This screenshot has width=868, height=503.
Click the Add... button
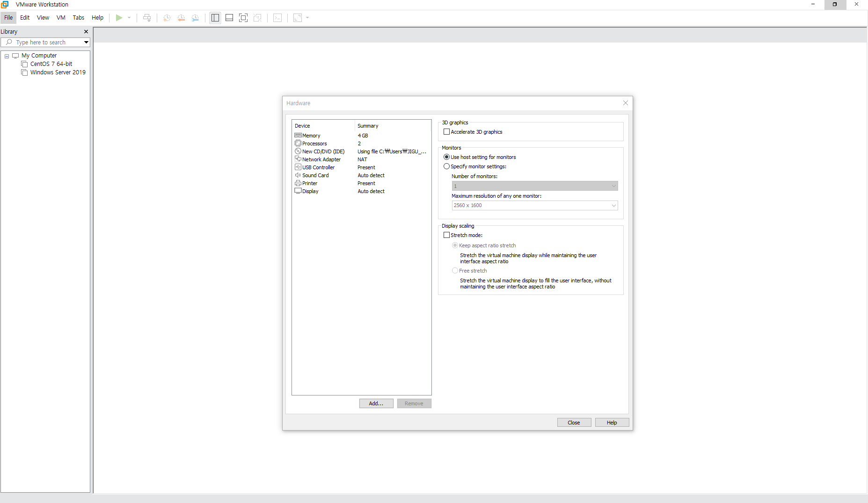click(x=376, y=403)
